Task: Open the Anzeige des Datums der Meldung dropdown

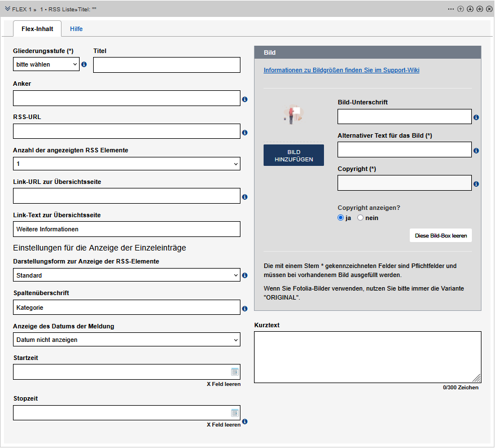Action: pyautogui.click(x=126, y=340)
